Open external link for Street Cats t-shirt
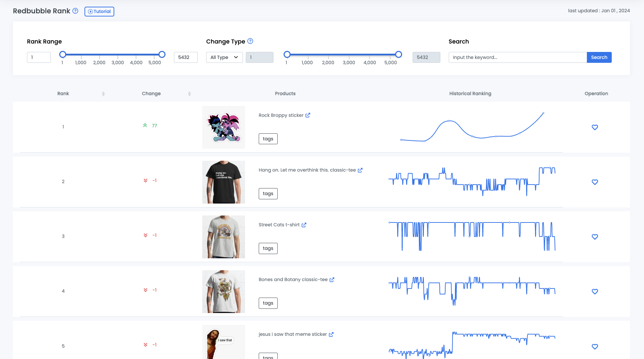Viewport: 644px width, 359px height. coord(304,225)
